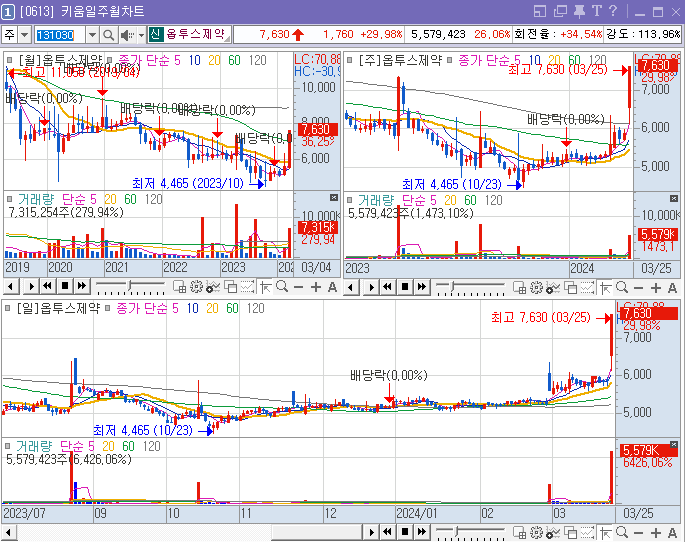The height and width of the screenshot is (542, 685).
Task: Toggle the price indicator square on monthly chart title
Action: click(10, 60)
